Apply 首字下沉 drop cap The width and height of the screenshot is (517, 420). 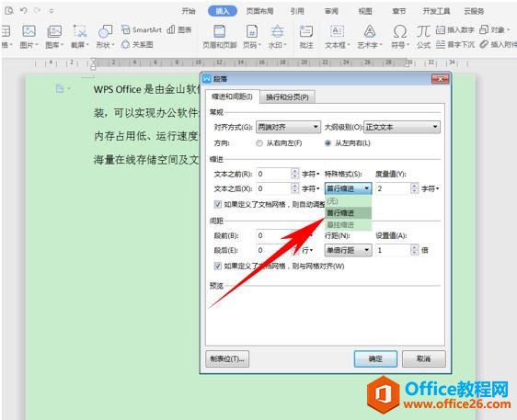pos(455,44)
